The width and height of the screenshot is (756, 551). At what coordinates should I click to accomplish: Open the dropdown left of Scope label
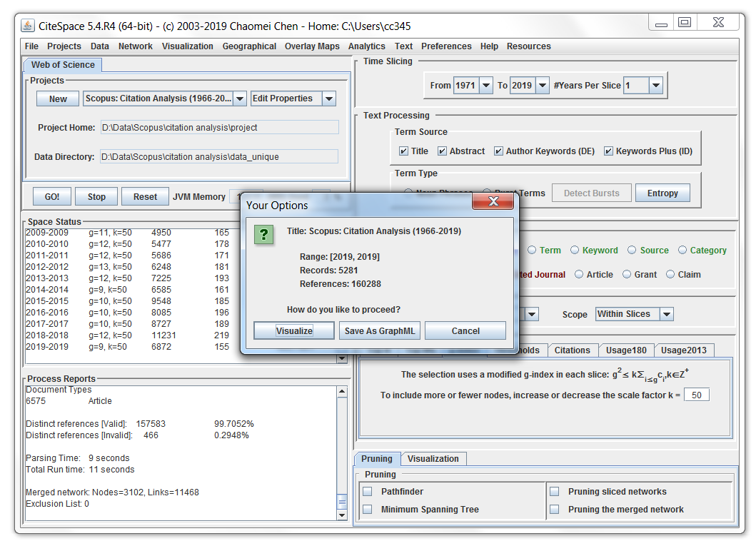(531, 314)
